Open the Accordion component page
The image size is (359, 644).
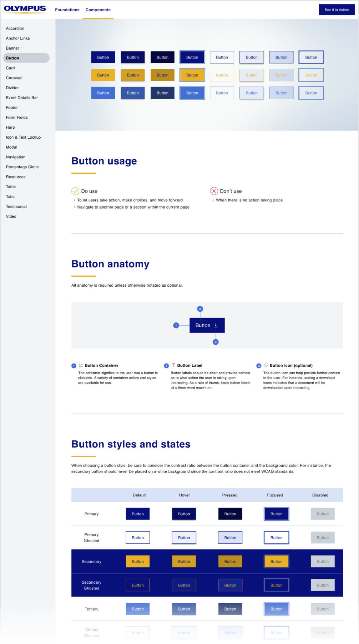tap(15, 28)
